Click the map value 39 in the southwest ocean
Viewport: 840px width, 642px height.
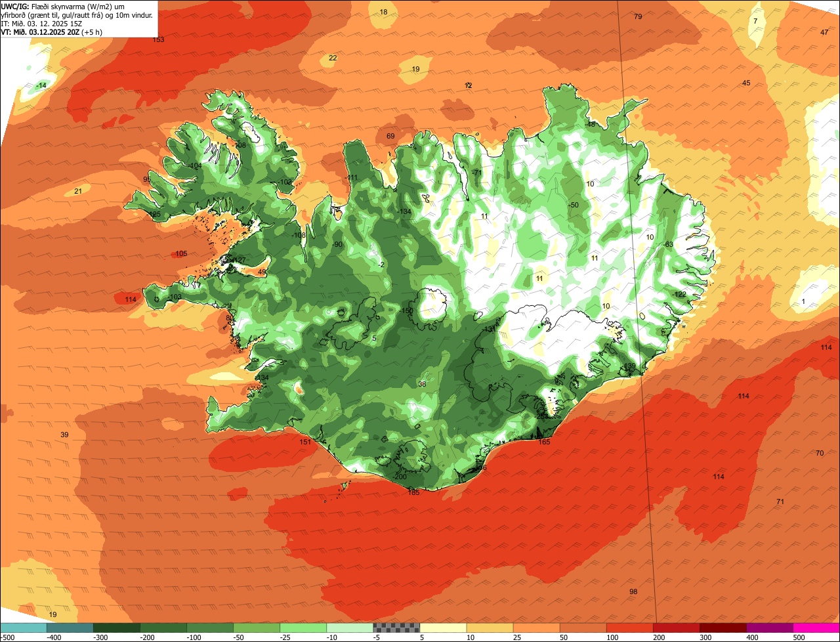[64, 435]
